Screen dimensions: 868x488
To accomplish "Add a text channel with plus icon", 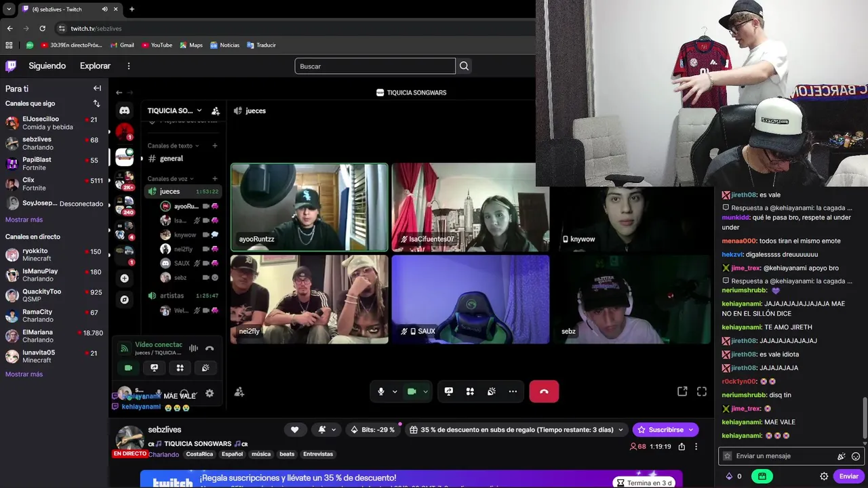I will (x=215, y=146).
